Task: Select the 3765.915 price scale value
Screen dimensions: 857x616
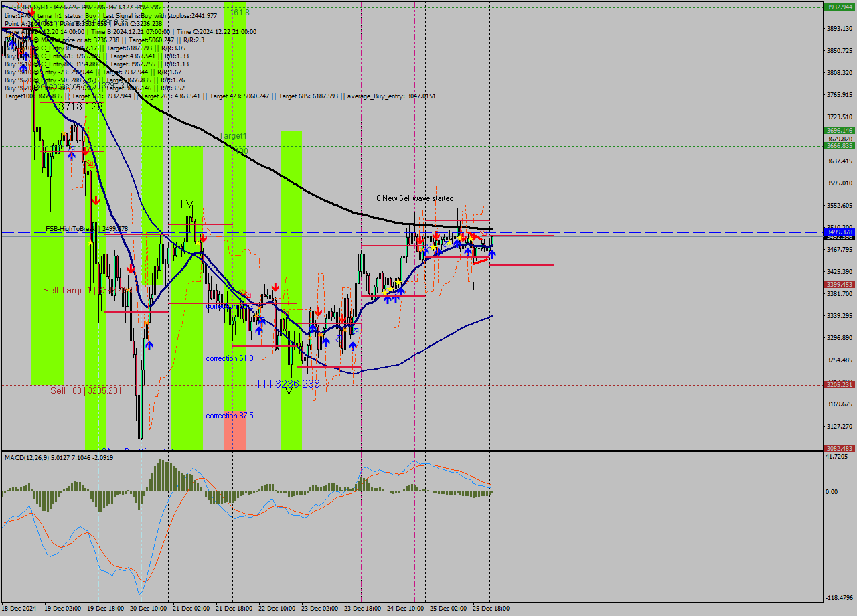Action: (x=839, y=95)
